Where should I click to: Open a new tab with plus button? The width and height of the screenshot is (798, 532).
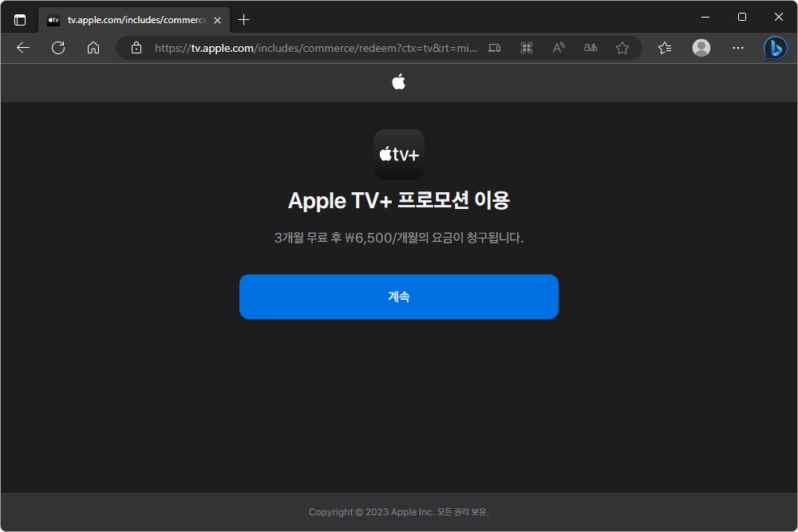(243, 20)
